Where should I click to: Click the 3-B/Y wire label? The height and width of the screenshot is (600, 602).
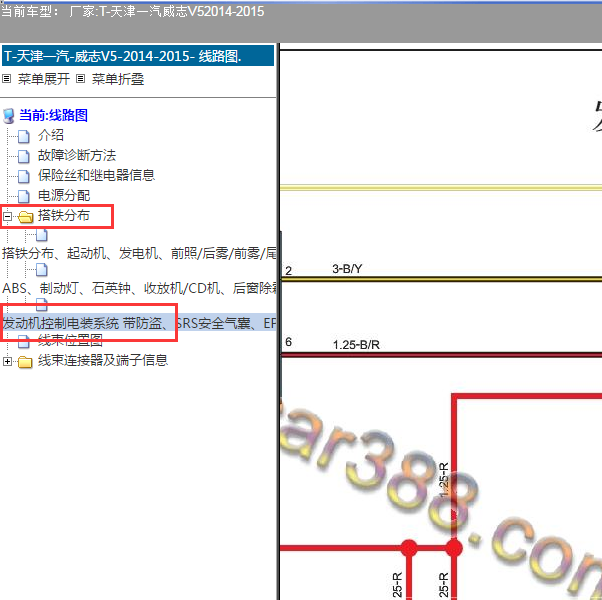point(347,269)
